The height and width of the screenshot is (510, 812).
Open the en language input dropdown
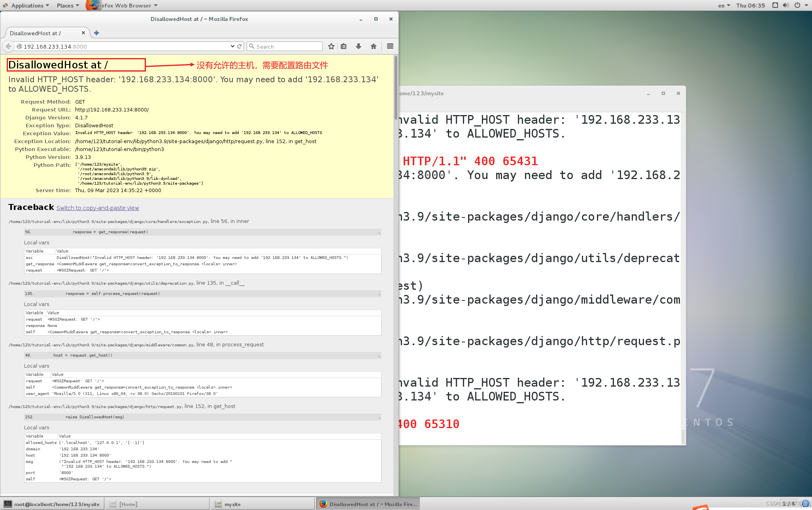click(724, 5)
